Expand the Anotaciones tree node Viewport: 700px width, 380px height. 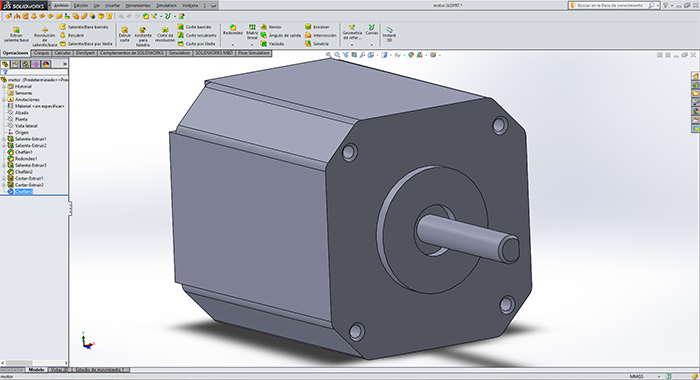4,100
